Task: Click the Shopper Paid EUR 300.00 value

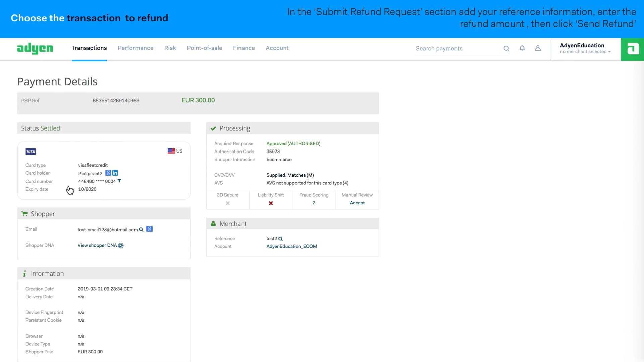Action: tap(90, 352)
